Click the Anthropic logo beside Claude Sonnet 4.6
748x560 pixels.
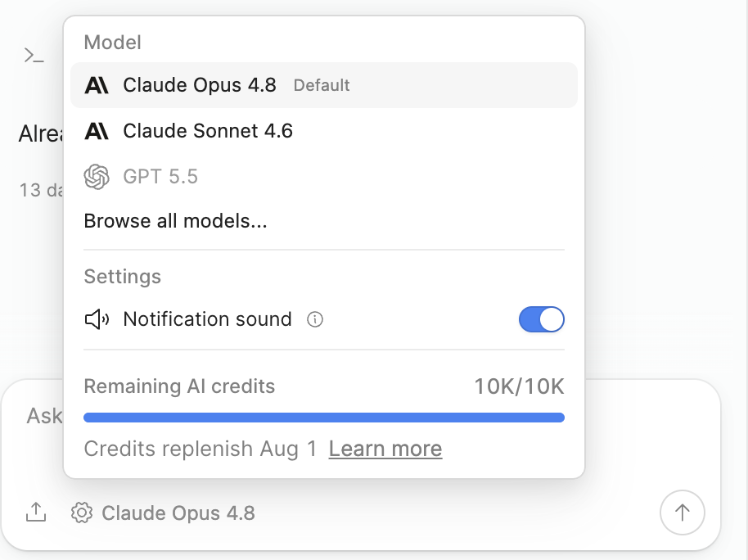(x=97, y=131)
